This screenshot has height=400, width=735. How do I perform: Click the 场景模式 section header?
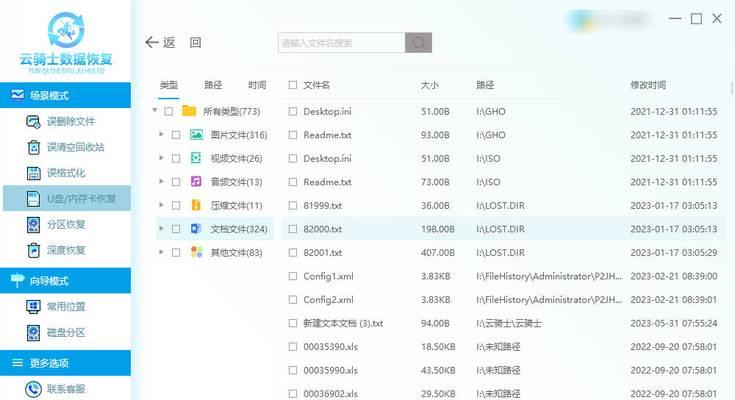click(65, 95)
